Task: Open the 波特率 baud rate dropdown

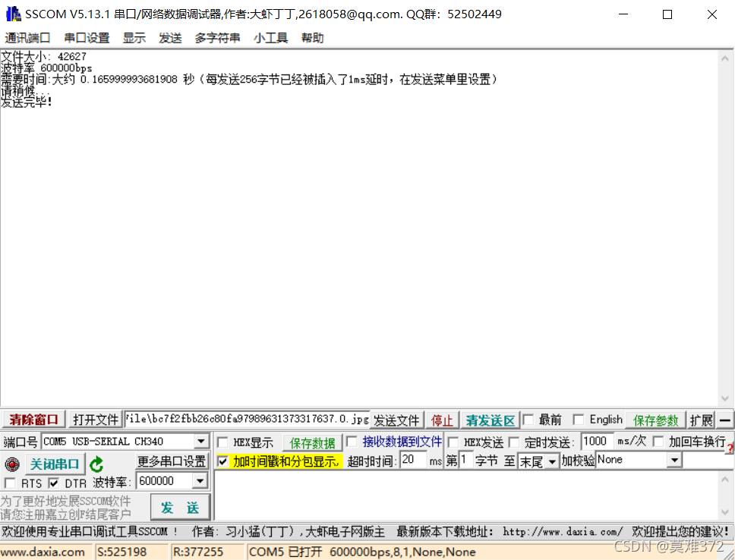Action: (x=200, y=480)
